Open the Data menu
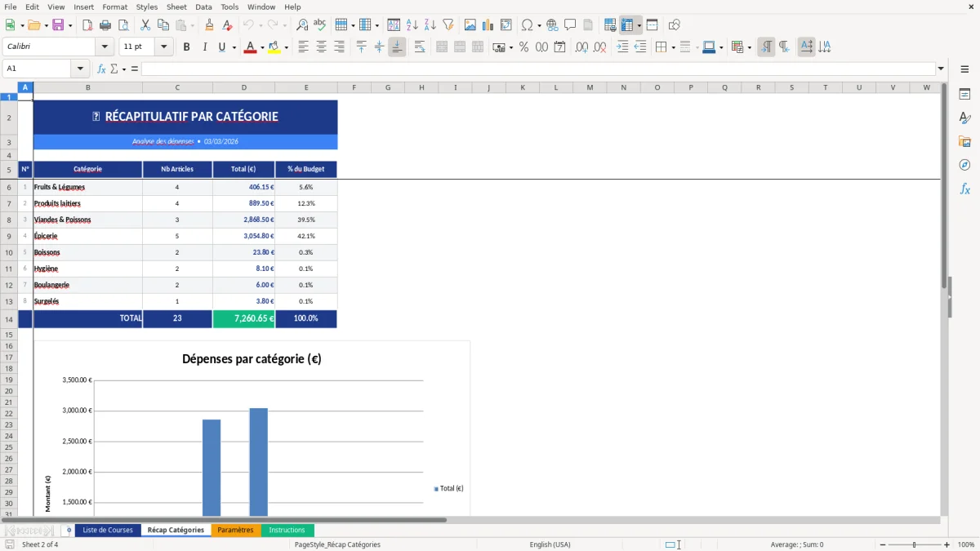 pyautogui.click(x=203, y=7)
